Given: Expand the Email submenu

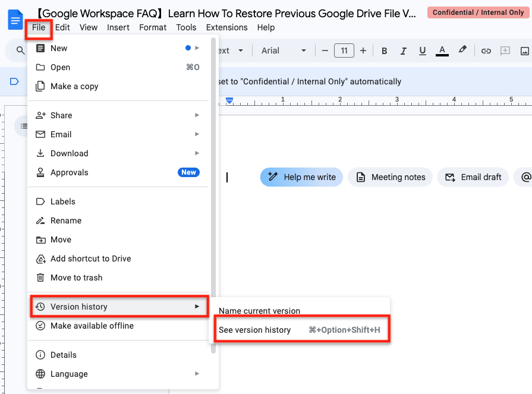Looking at the screenshot, I should click(x=118, y=134).
